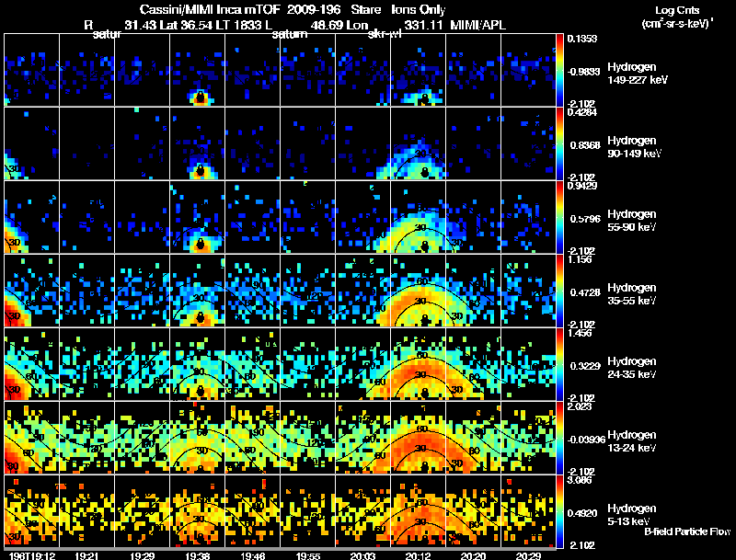Click the 196T19:12 time label
Image resolution: width=736 pixels, height=560 pixels.
pyautogui.click(x=32, y=556)
